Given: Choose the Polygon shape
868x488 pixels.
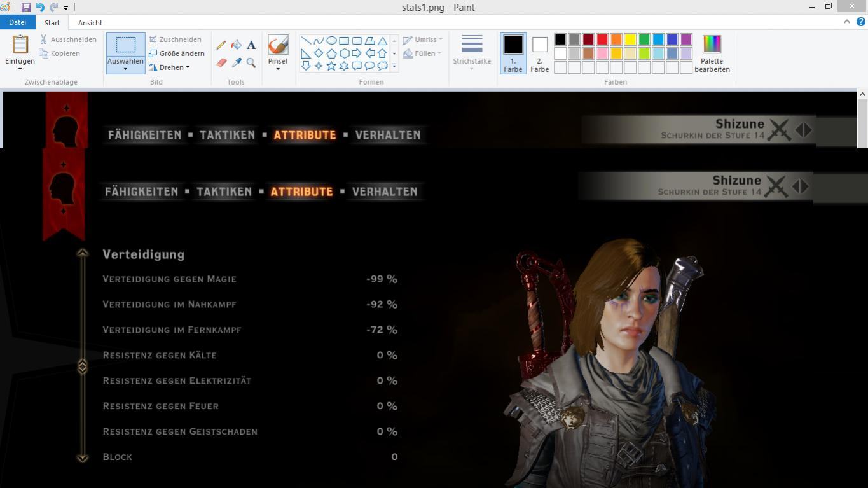Looking at the screenshot, I should tap(369, 40).
